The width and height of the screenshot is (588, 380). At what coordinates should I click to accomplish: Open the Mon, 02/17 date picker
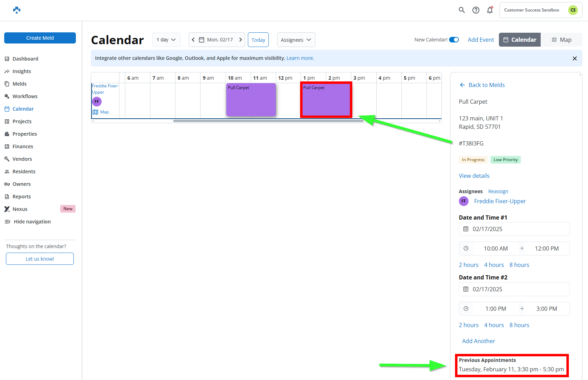[217, 40]
